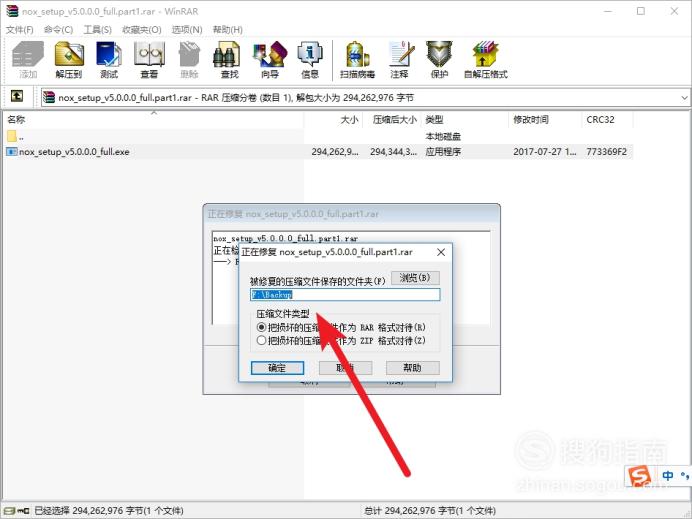Open the 向导 (Wizard) toolbar icon
The image size is (692, 519).
coord(270,60)
